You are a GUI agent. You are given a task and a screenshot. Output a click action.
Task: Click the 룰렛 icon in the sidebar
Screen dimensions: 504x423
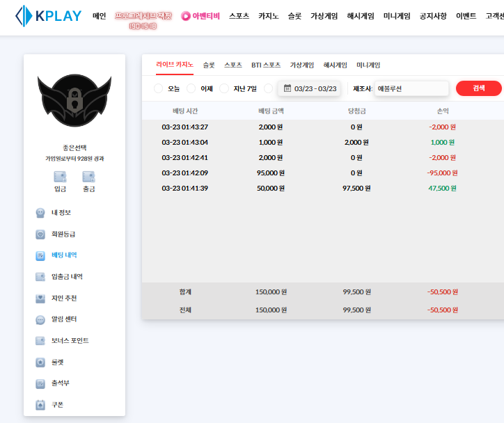(40, 362)
